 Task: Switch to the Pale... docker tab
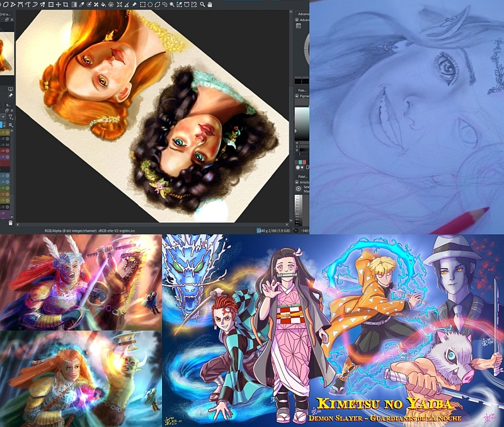click(x=302, y=90)
